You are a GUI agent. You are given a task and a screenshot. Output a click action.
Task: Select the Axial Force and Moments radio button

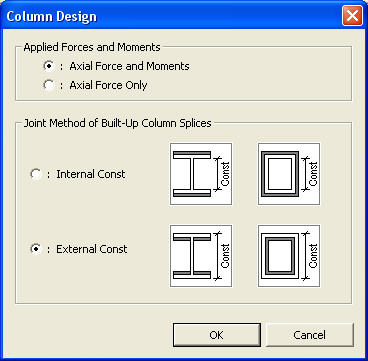click(49, 66)
